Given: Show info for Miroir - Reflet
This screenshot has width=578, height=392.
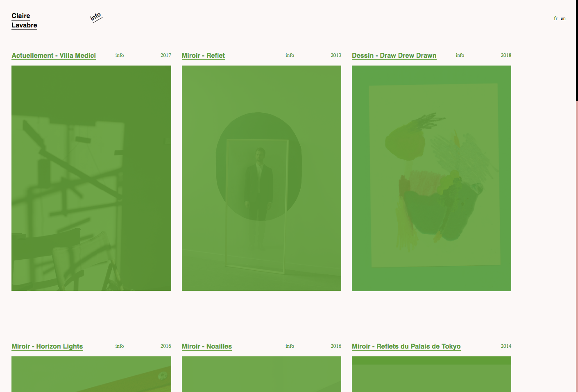Looking at the screenshot, I should click(290, 55).
